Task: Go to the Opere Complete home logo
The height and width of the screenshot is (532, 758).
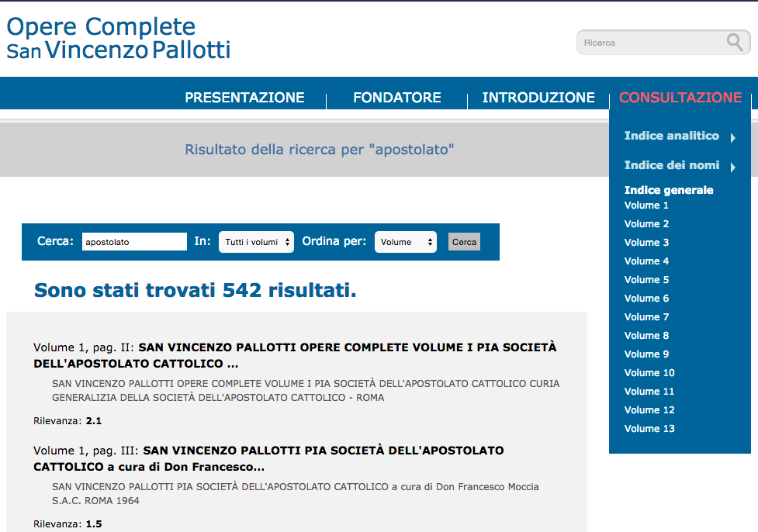Action: click(x=119, y=38)
